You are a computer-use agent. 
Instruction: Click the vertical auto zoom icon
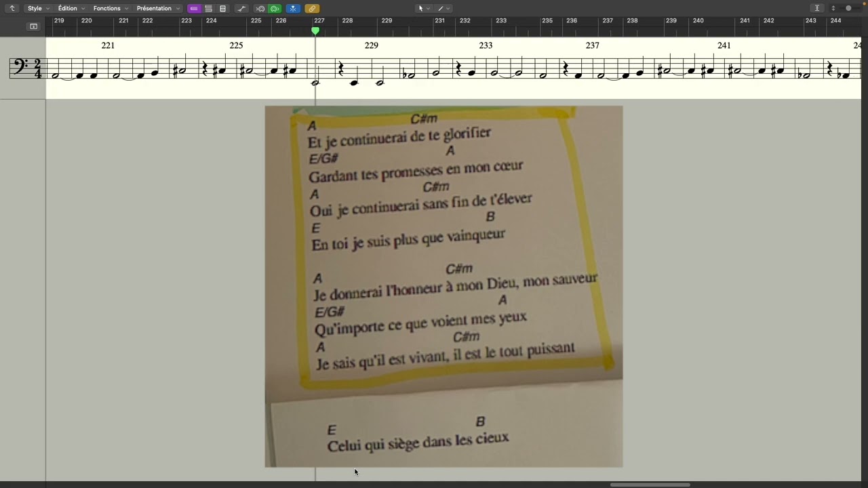click(817, 8)
